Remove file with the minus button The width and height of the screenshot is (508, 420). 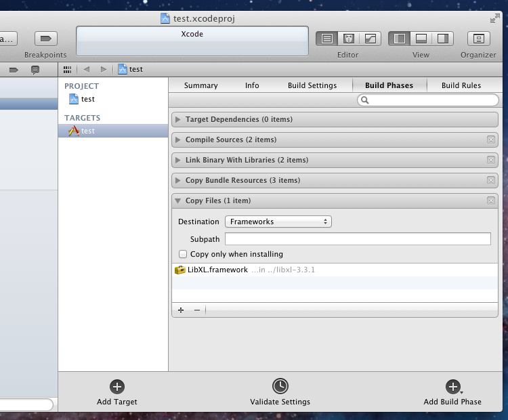[x=196, y=310]
